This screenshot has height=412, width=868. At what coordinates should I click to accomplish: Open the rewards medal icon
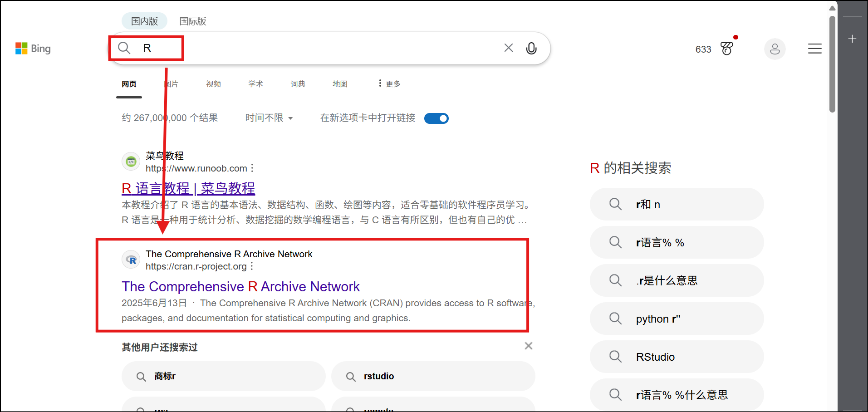tap(727, 49)
